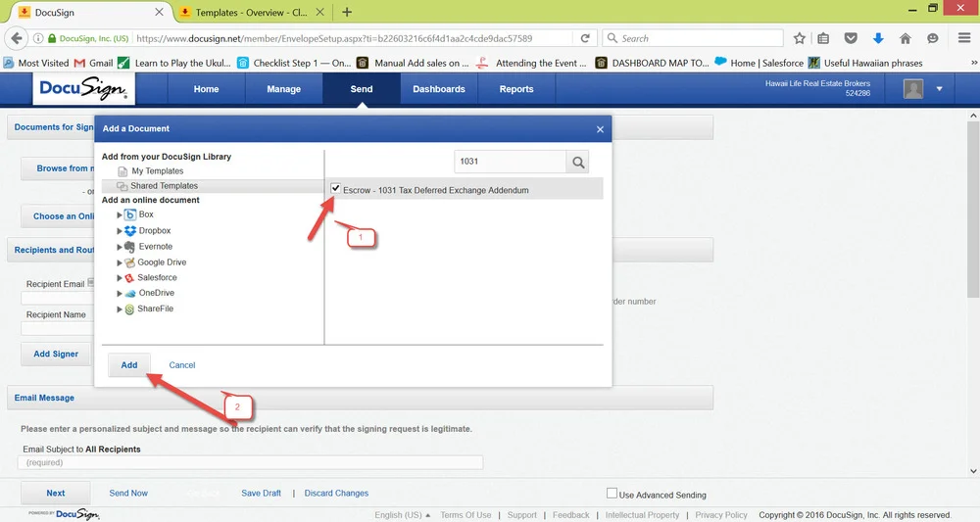
Task: Click the Email Subject required field
Action: point(250,462)
